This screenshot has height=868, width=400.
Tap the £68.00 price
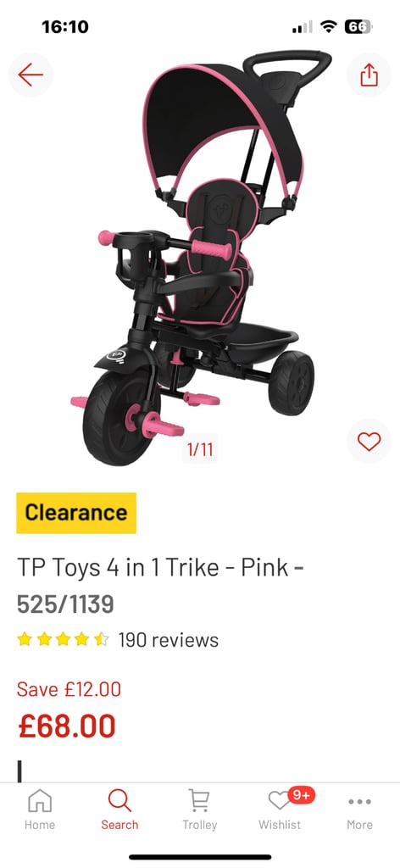click(67, 726)
